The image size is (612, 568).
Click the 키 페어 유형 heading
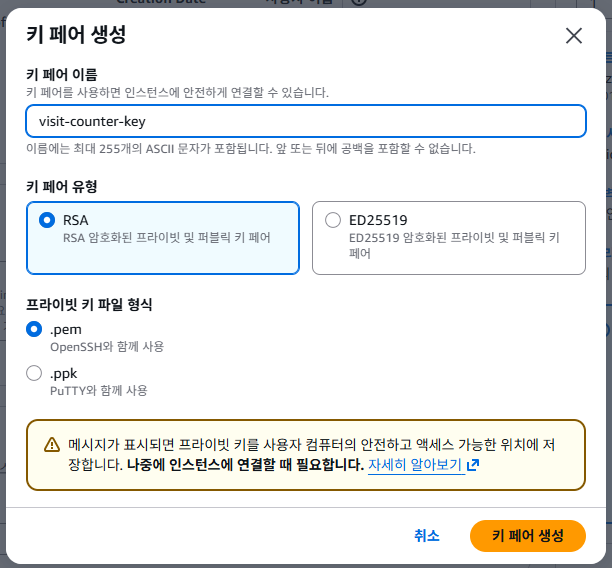tap(62, 186)
